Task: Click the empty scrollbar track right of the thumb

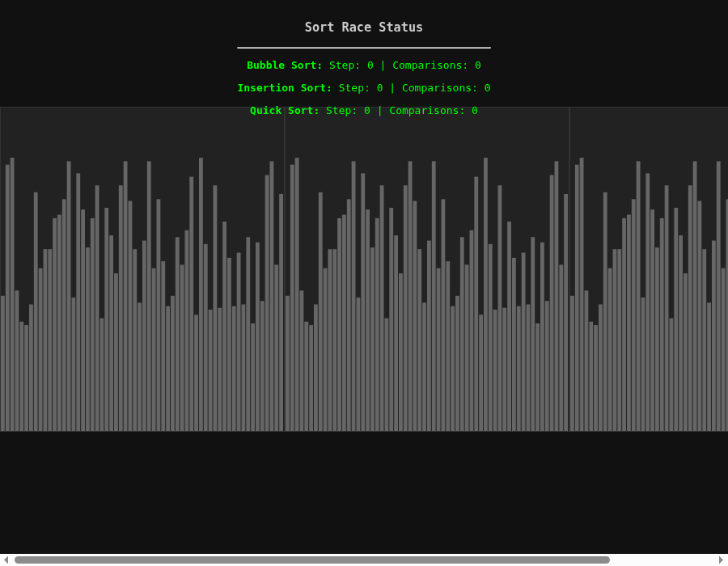Action: coord(663,560)
